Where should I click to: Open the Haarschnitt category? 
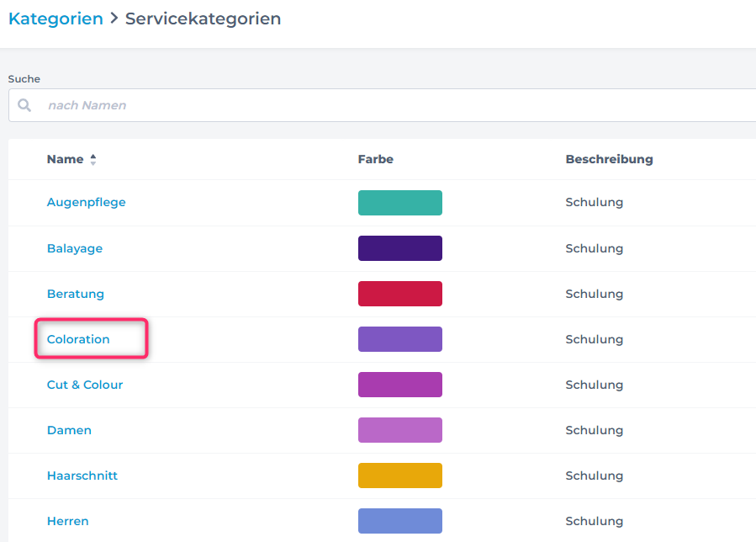82,476
